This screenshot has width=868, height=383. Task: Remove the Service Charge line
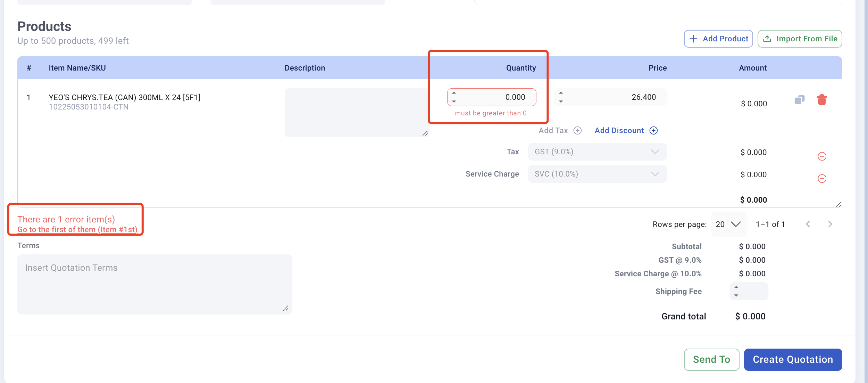pos(822,179)
